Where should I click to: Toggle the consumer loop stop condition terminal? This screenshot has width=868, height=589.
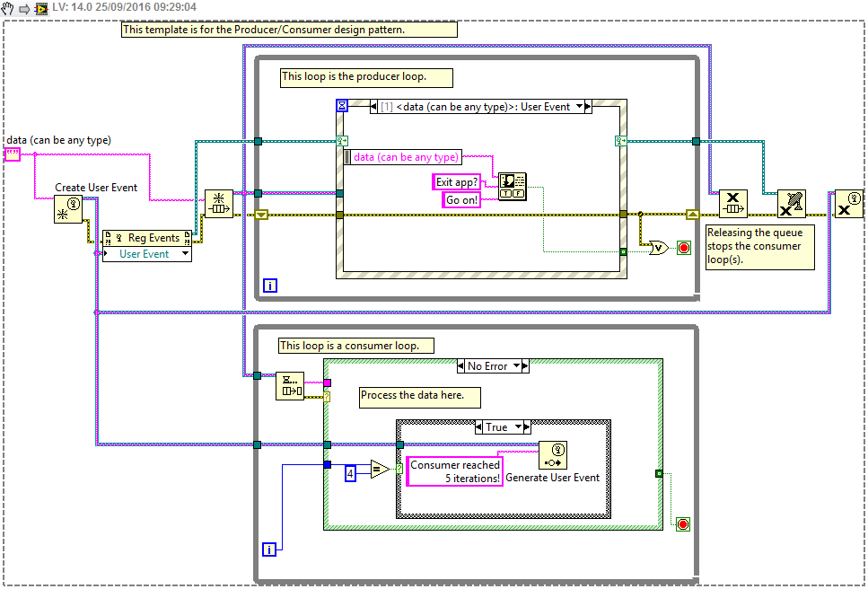pyautogui.click(x=682, y=523)
